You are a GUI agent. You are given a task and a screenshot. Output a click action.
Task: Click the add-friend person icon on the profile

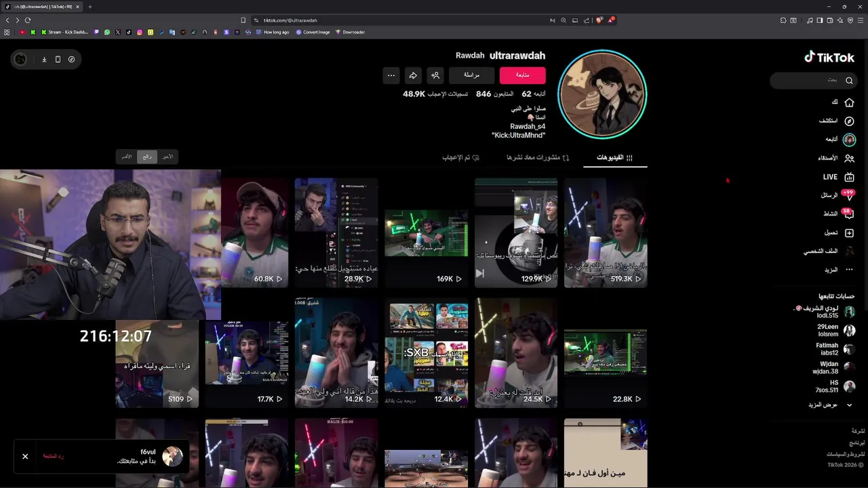tap(435, 75)
